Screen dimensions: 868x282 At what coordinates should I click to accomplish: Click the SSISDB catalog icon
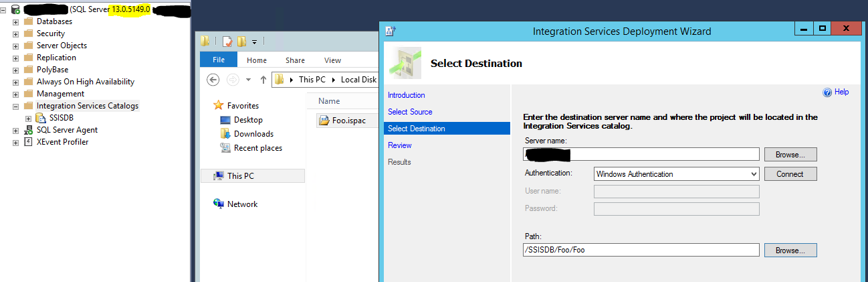pyautogui.click(x=41, y=118)
